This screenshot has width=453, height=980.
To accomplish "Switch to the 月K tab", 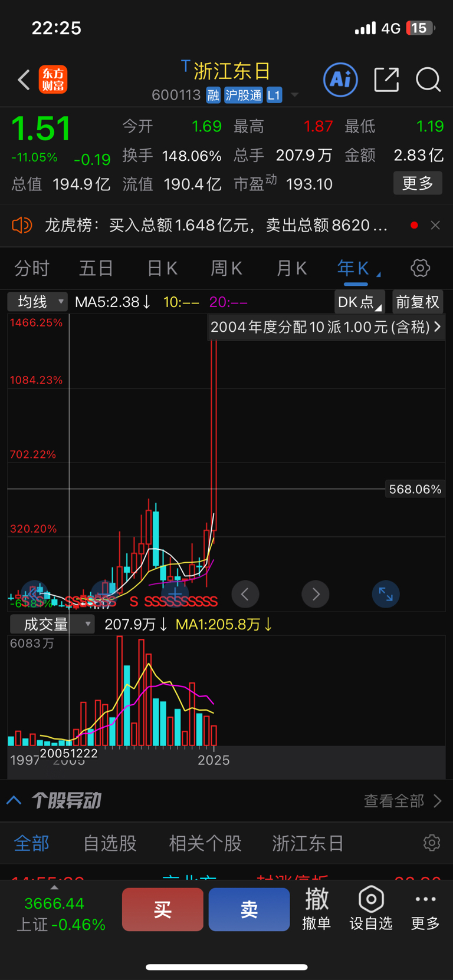I will [x=291, y=269].
